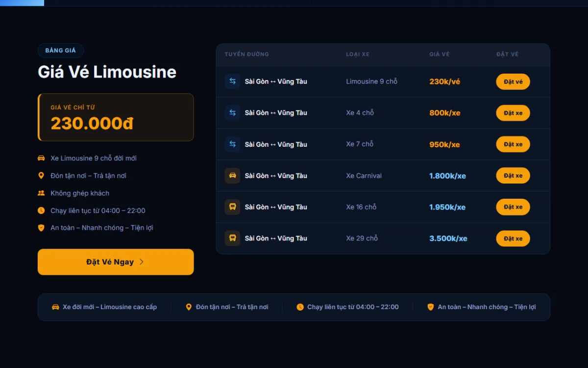The height and width of the screenshot is (368, 588).
Task: Click the 230.000đ price box
Action: tap(116, 117)
